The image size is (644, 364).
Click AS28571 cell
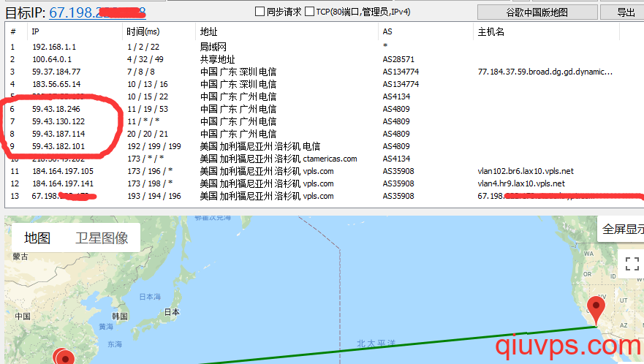pos(398,59)
